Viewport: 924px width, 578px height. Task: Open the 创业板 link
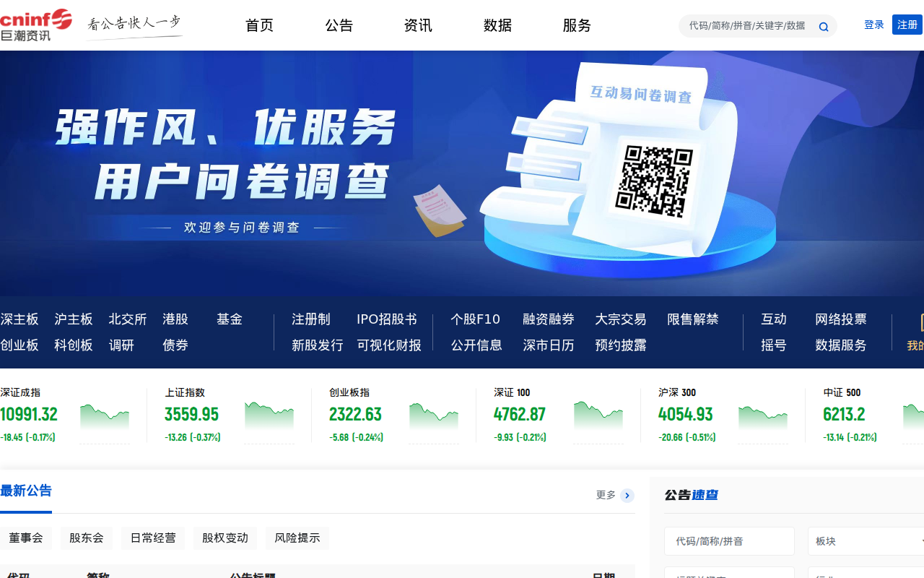(19, 345)
